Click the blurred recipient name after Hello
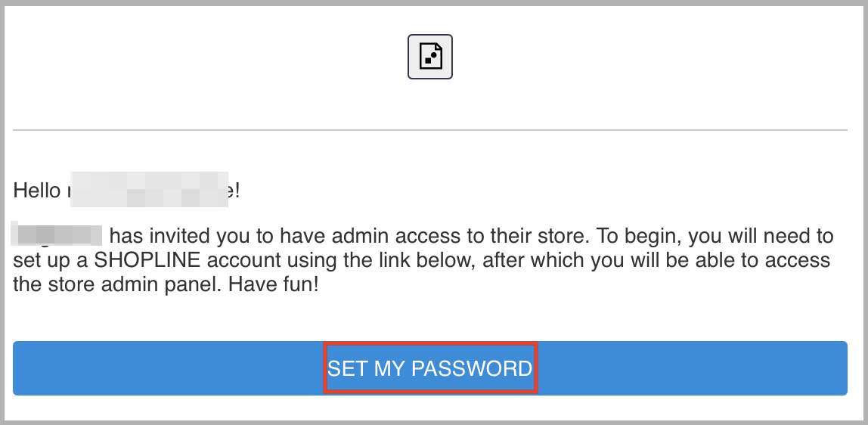Image resolution: width=868 pixels, height=425 pixels. tap(150, 189)
